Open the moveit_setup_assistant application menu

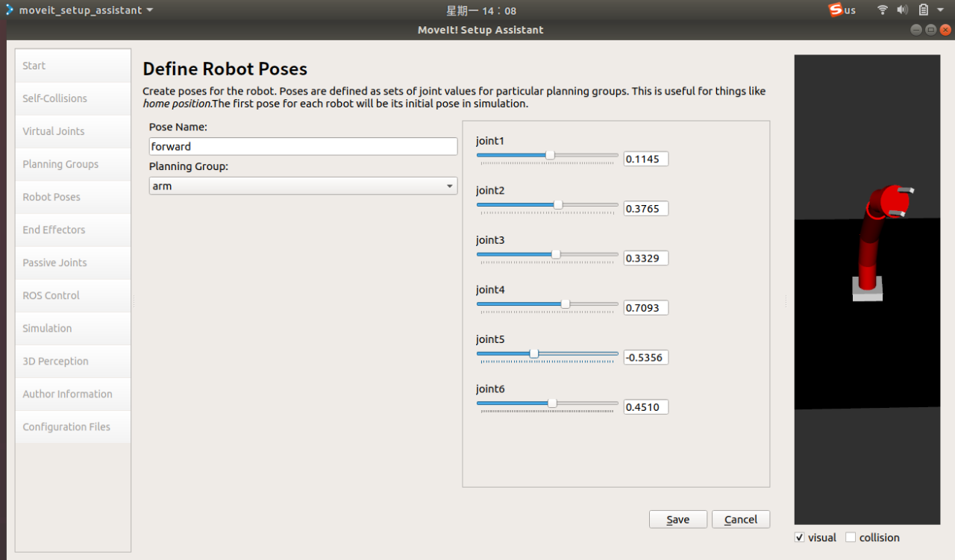(80, 10)
